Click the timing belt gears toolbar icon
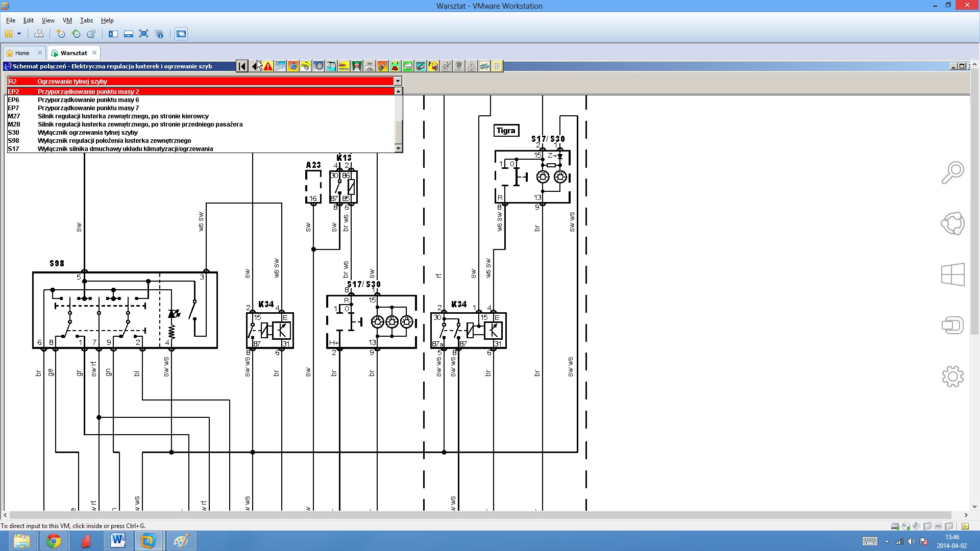Image resolution: width=980 pixels, height=551 pixels. click(331, 66)
